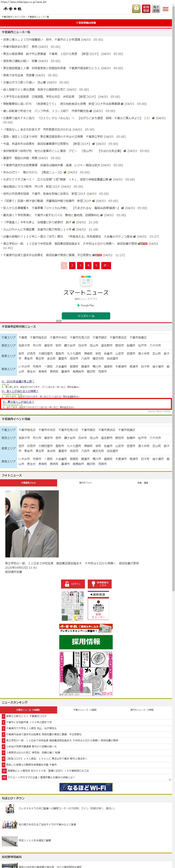Click the lightbulb 新規登録はこちら button
This screenshot has height=868, width=175.
99,584
